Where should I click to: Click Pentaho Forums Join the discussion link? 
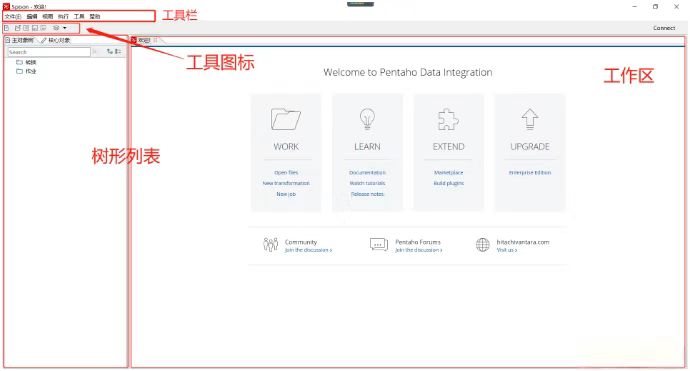tap(418, 250)
